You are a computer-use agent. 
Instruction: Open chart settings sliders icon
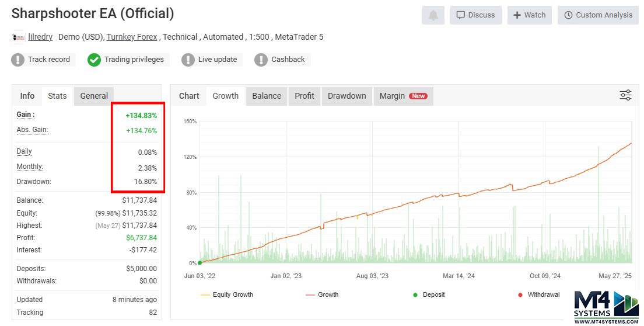click(x=625, y=95)
